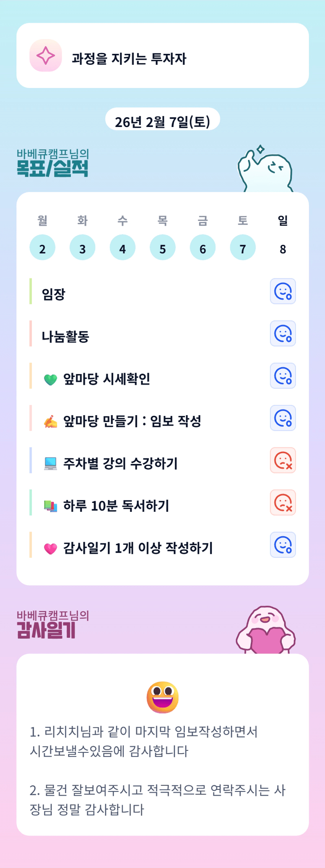Viewport: 325px width, 868px height.
Task: Select Sunday the 8th date
Action: pos(283,248)
